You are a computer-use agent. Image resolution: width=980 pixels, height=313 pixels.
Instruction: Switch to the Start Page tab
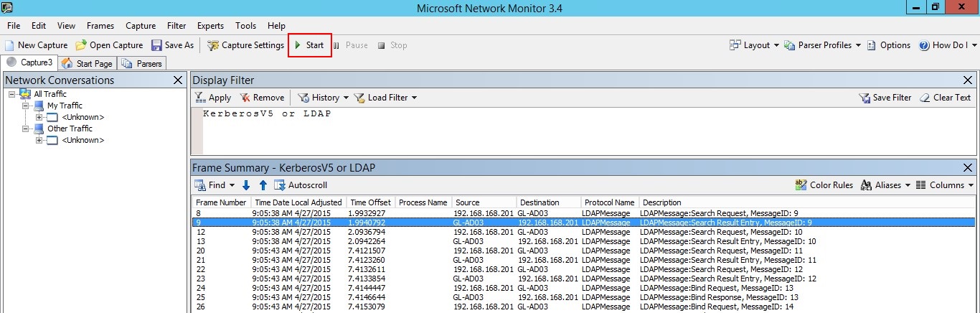(x=87, y=63)
